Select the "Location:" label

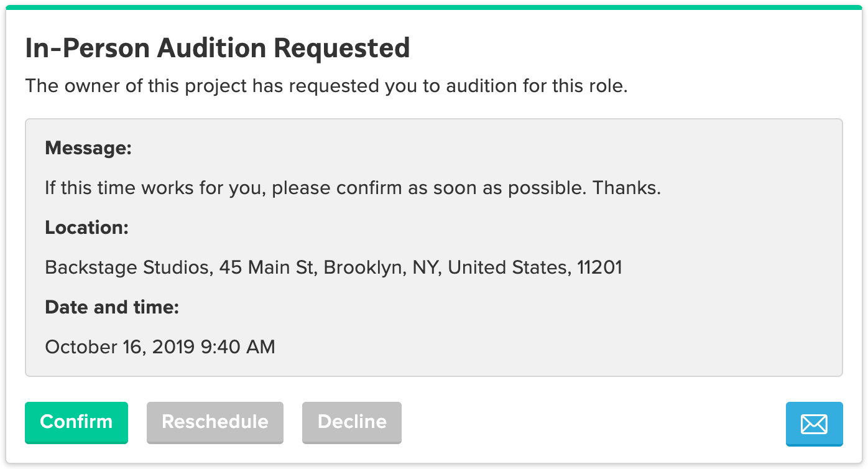tap(86, 228)
